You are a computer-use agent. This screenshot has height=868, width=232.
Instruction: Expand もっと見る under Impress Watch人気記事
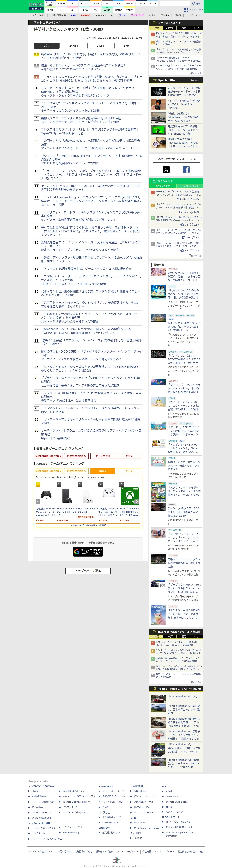(195, 682)
